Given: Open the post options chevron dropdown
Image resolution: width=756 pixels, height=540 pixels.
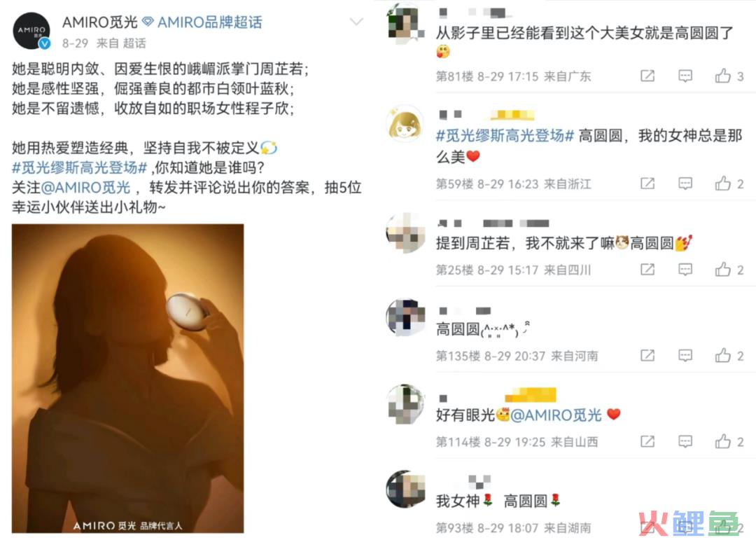Looking at the screenshot, I should point(356,22).
